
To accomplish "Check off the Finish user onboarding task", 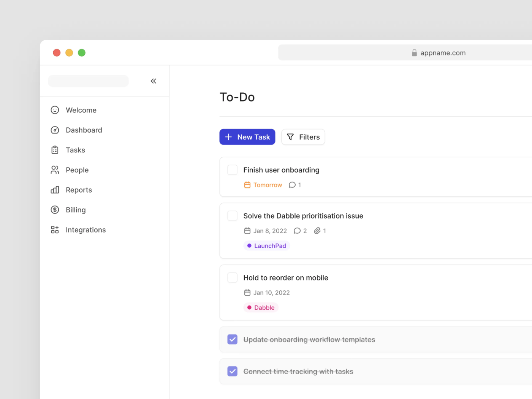I will point(232,170).
